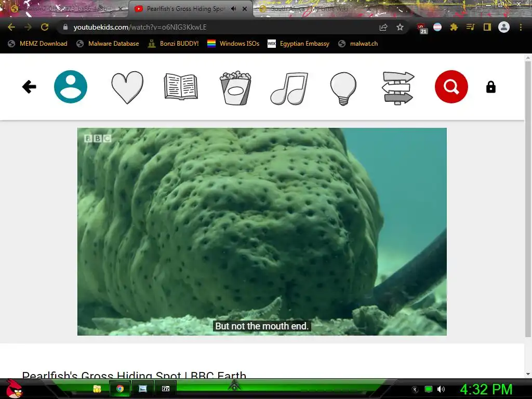The image size is (532, 399).
Task: Click the browser back arrow
Action: coord(11,27)
